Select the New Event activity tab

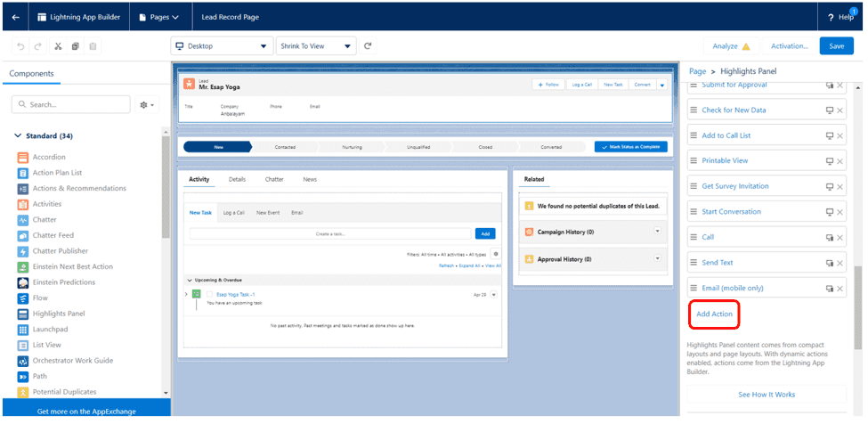click(268, 213)
